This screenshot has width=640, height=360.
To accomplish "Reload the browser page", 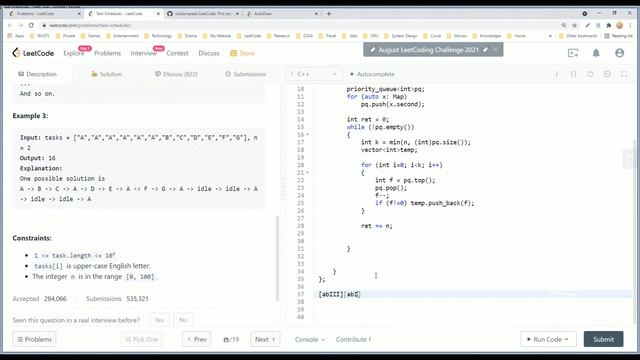I will pos(31,25).
